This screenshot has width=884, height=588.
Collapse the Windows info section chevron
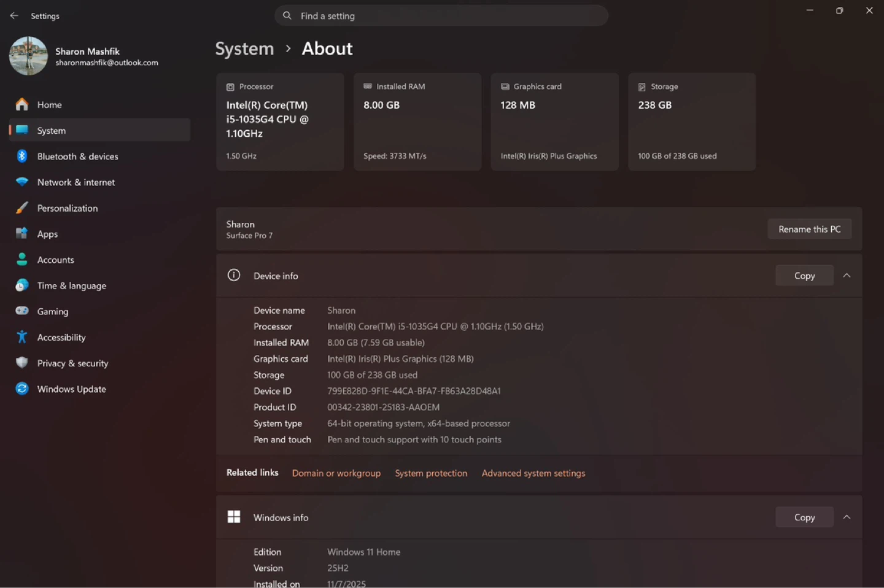pos(847,517)
